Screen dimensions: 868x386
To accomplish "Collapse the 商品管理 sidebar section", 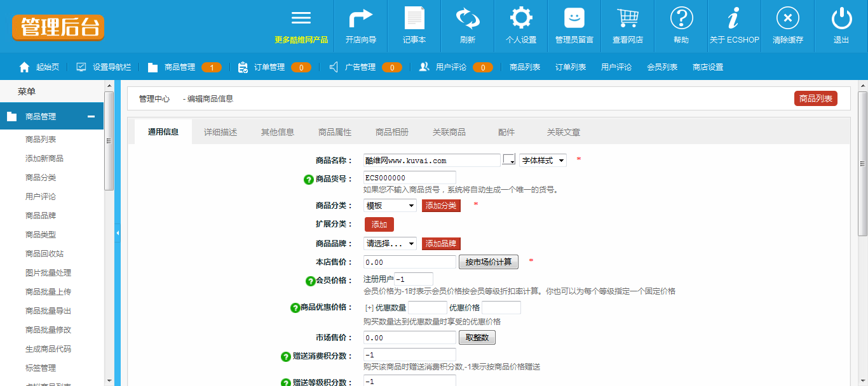I will (x=91, y=117).
